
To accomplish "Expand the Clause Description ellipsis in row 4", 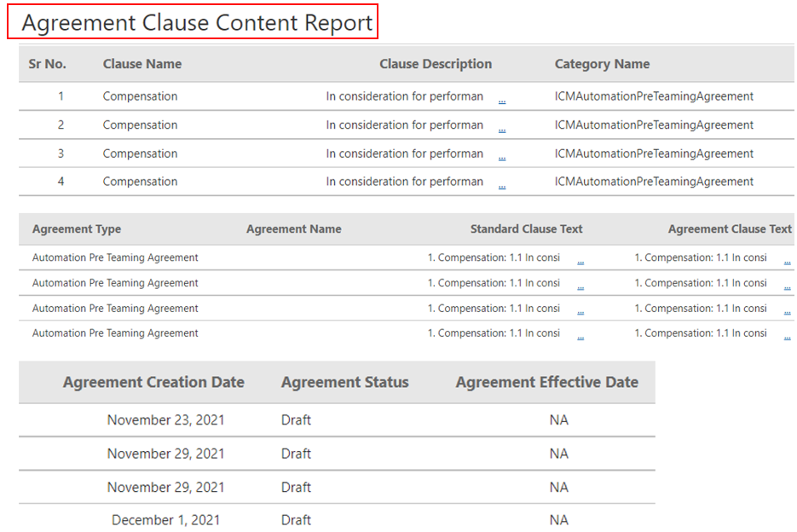I will (502, 185).
